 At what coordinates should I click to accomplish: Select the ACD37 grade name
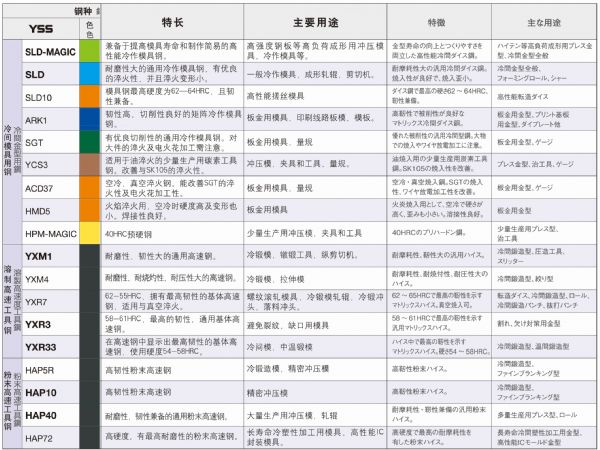click(x=41, y=187)
